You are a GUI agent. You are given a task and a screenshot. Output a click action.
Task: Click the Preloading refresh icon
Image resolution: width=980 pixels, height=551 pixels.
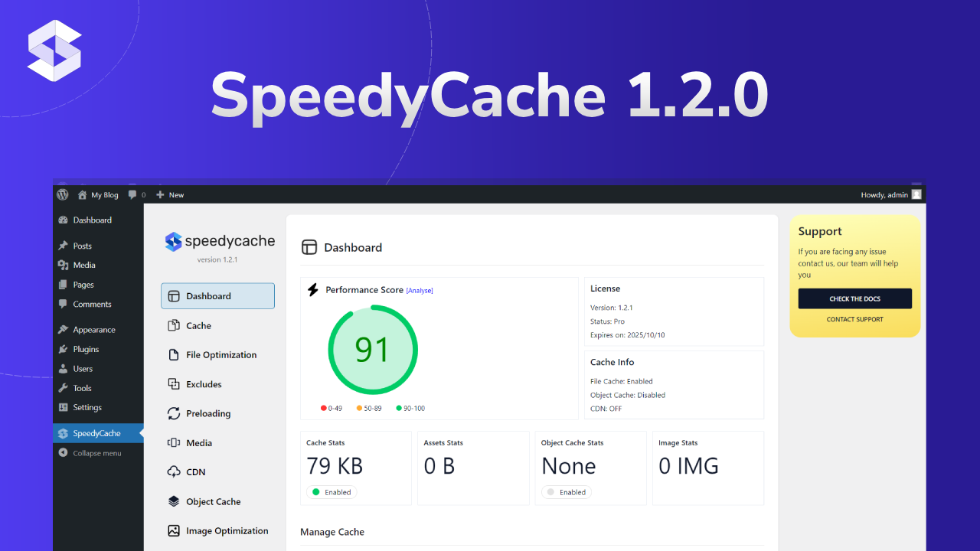pyautogui.click(x=174, y=413)
